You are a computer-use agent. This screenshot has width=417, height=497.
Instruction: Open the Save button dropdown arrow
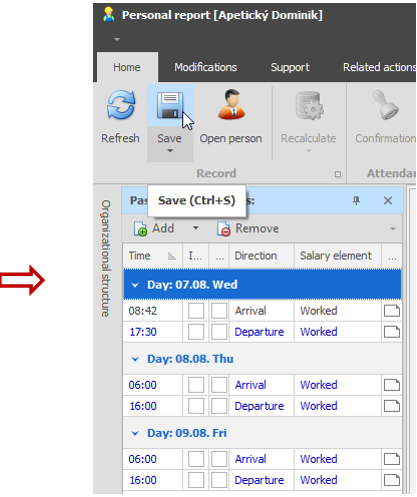click(170, 151)
